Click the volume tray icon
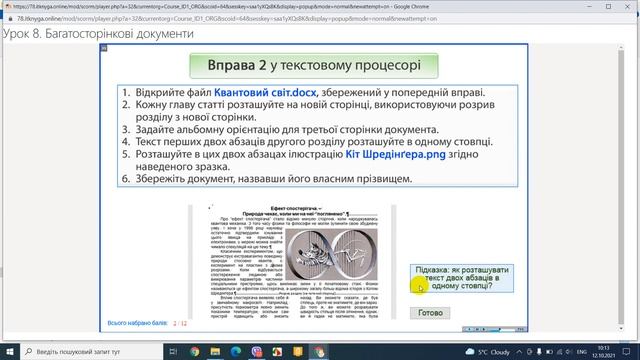The height and width of the screenshot is (360, 640). (569, 351)
